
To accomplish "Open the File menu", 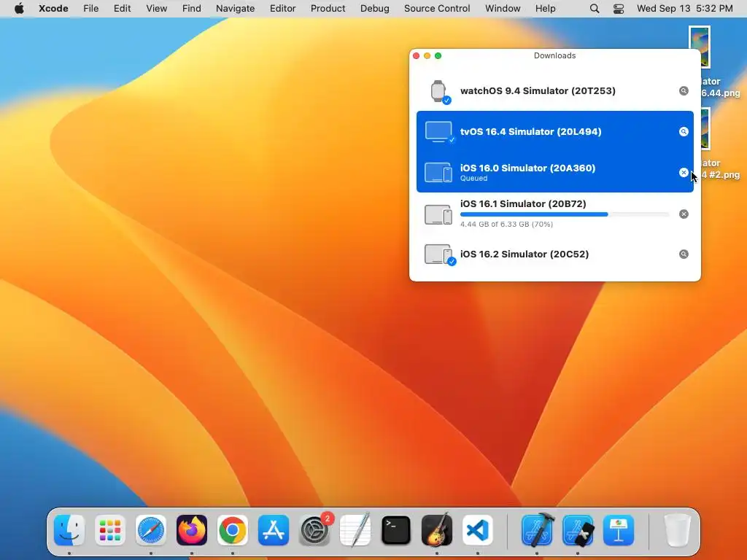I will [x=90, y=9].
